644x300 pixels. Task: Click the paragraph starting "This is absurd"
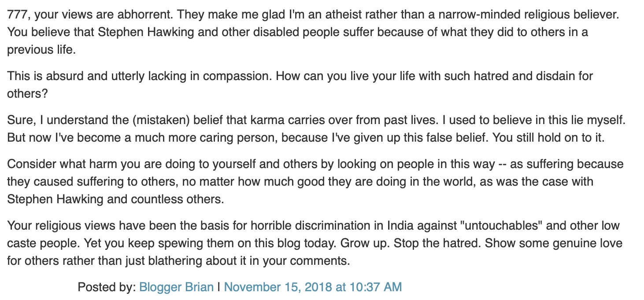300,76
